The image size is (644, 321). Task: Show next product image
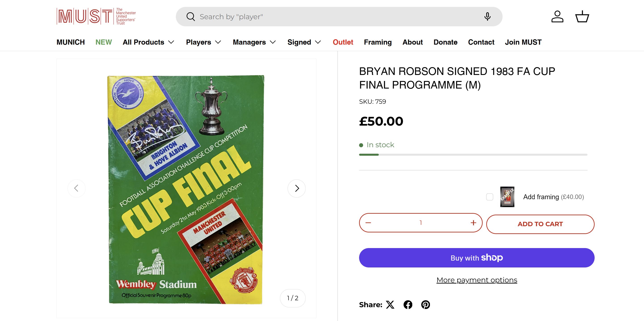pyautogui.click(x=297, y=188)
